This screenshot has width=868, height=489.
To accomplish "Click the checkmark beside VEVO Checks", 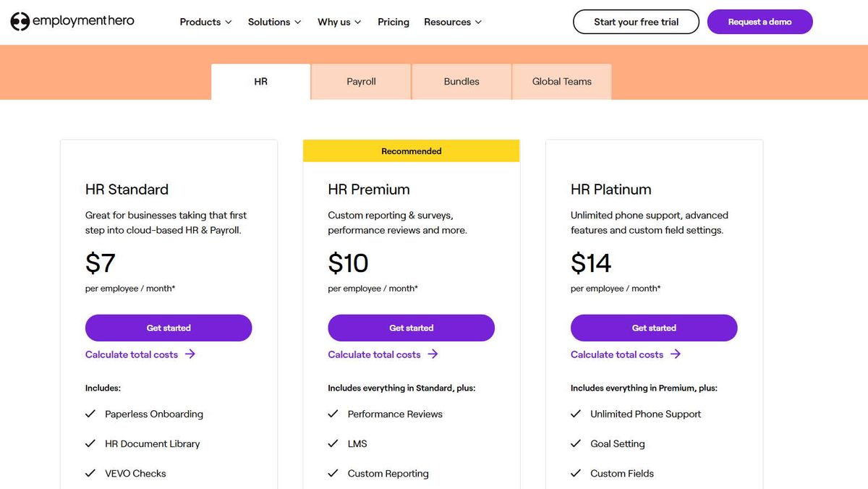I will click(x=90, y=472).
